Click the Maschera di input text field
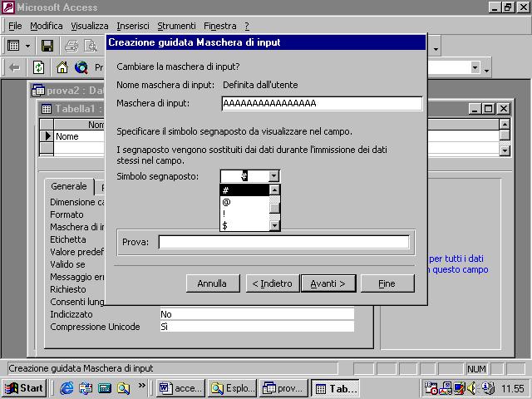The width and height of the screenshot is (532, 399). coord(322,103)
